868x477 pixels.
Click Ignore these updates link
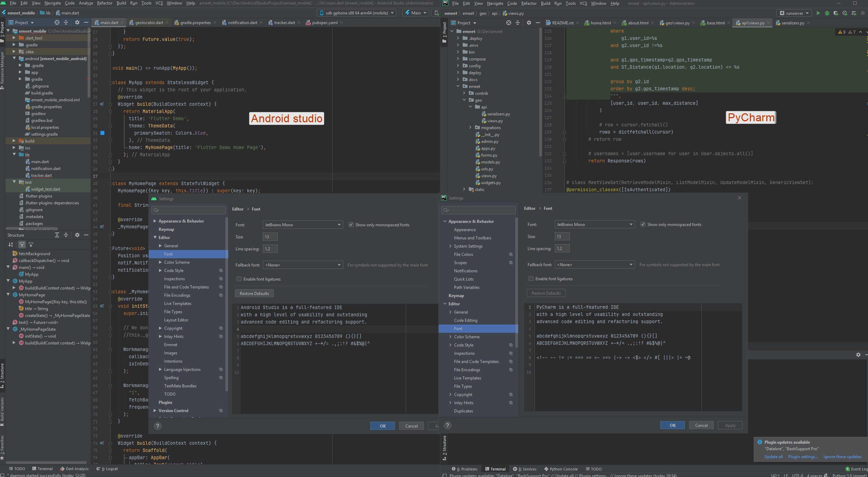[x=842, y=456]
